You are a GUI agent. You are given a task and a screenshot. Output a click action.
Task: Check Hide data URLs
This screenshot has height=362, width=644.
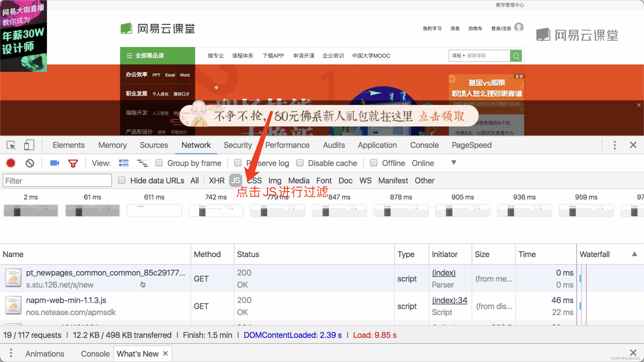click(x=122, y=180)
